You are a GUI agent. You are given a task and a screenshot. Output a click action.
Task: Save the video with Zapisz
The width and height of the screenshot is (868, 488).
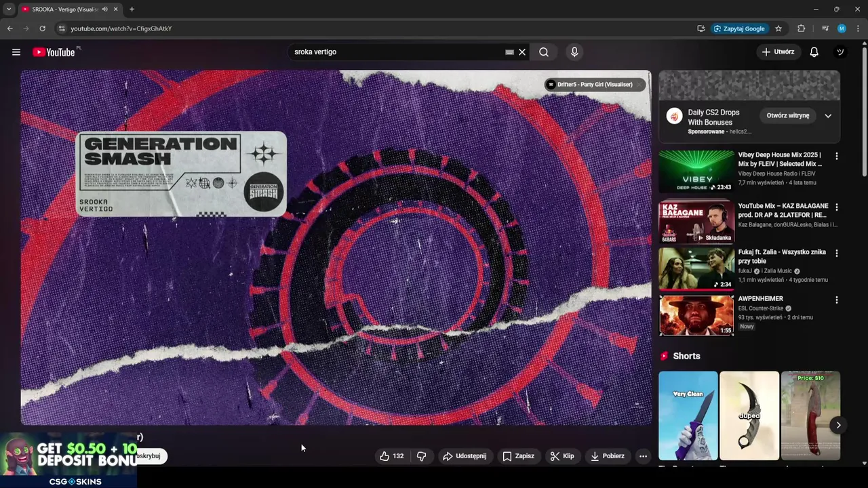(518, 456)
